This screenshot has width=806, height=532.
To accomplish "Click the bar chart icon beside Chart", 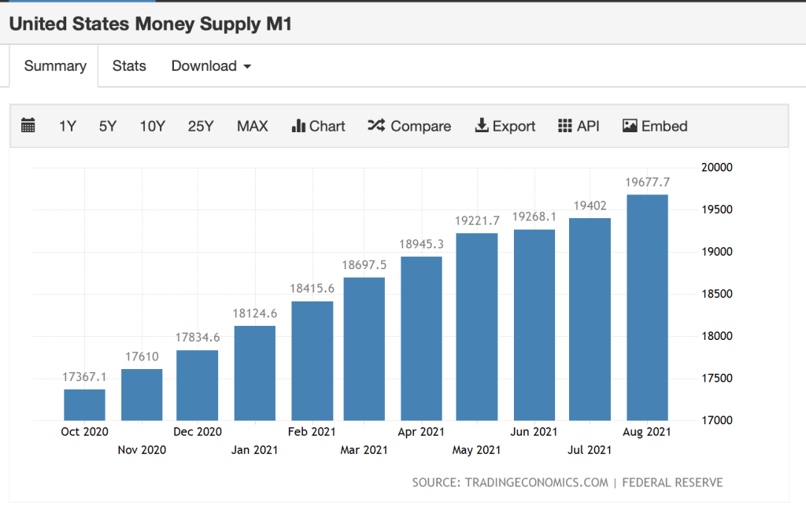I will (x=298, y=126).
